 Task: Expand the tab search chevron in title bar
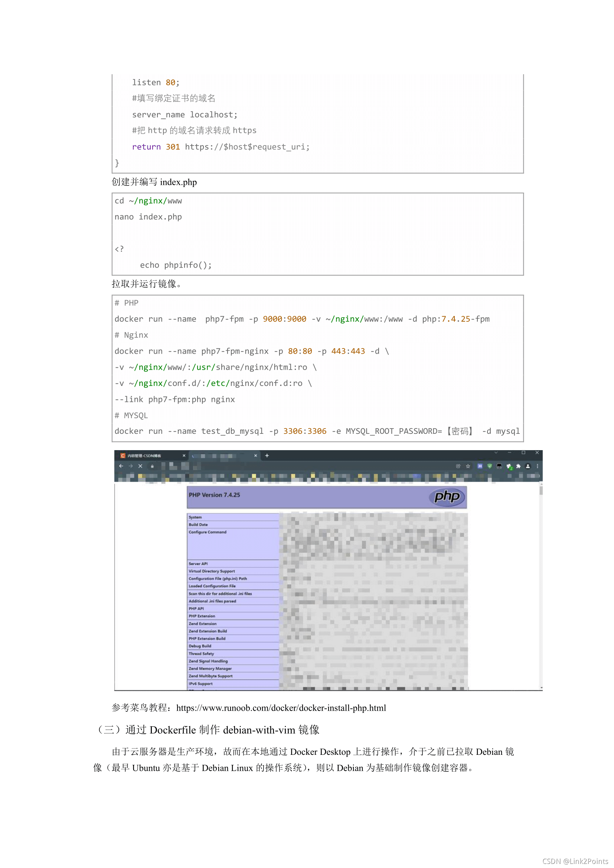click(496, 452)
